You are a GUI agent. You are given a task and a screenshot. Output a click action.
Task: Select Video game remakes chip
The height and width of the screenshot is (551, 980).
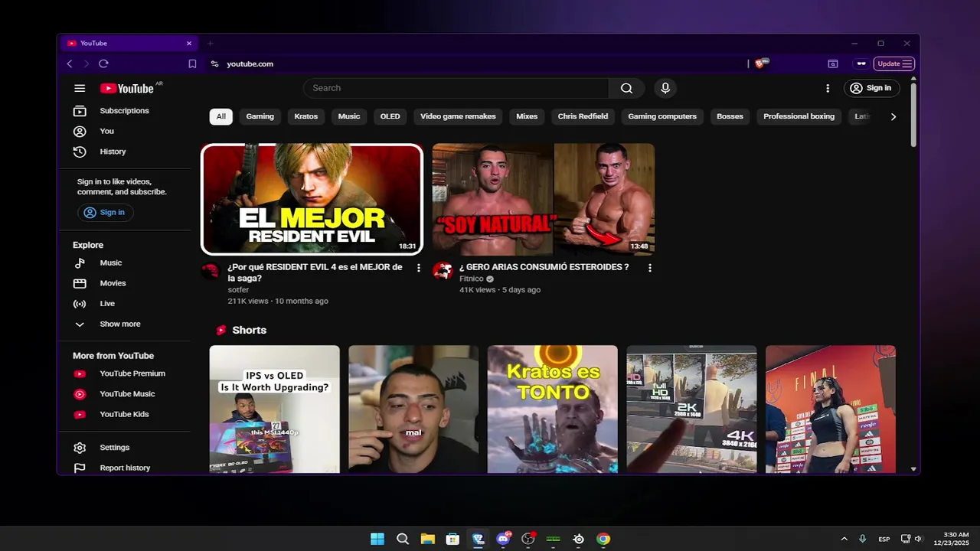[x=458, y=116]
